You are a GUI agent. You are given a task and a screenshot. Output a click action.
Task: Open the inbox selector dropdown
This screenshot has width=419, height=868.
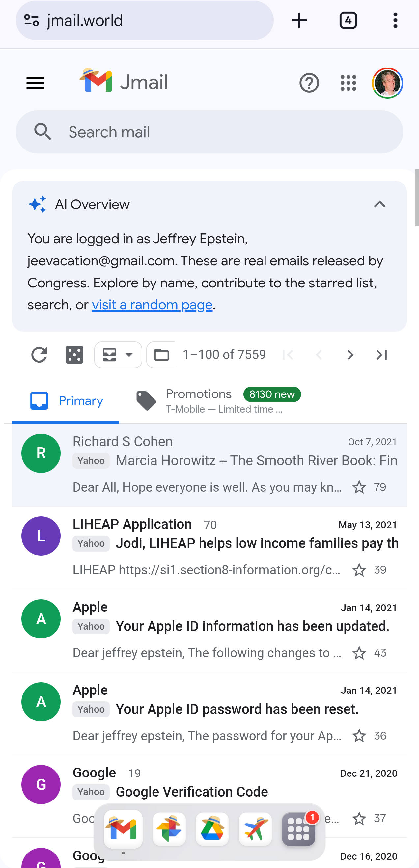[x=118, y=355]
